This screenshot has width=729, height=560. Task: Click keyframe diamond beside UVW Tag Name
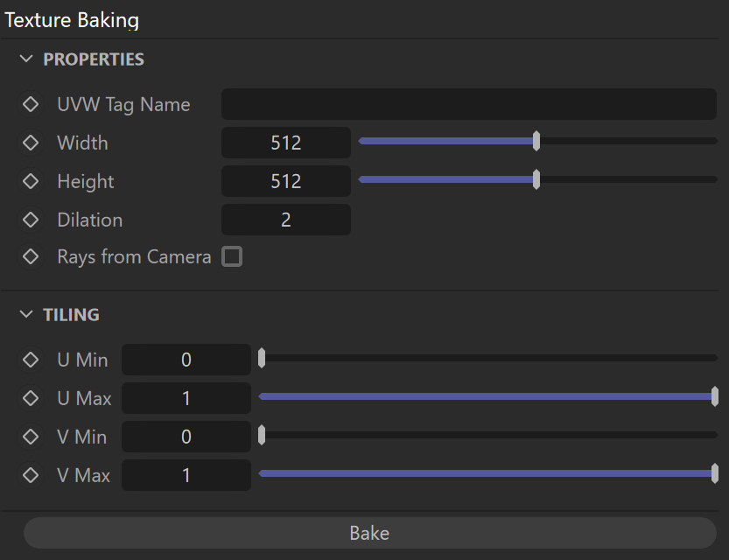tap(31, 104)
